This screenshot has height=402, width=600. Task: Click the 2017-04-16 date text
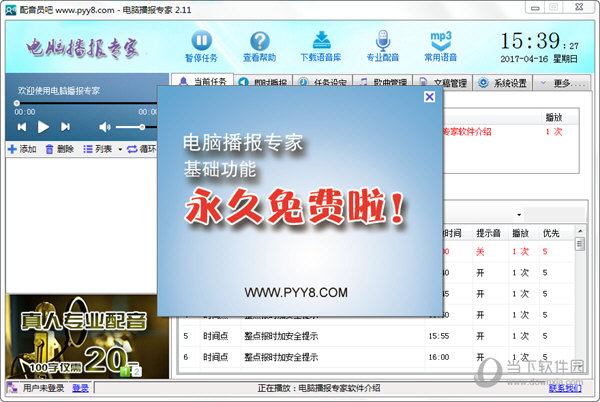524,59
